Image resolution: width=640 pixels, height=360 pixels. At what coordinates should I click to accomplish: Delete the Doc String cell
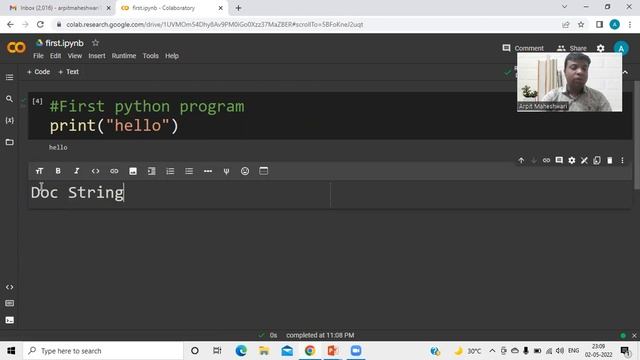click(x=609, y=160)
